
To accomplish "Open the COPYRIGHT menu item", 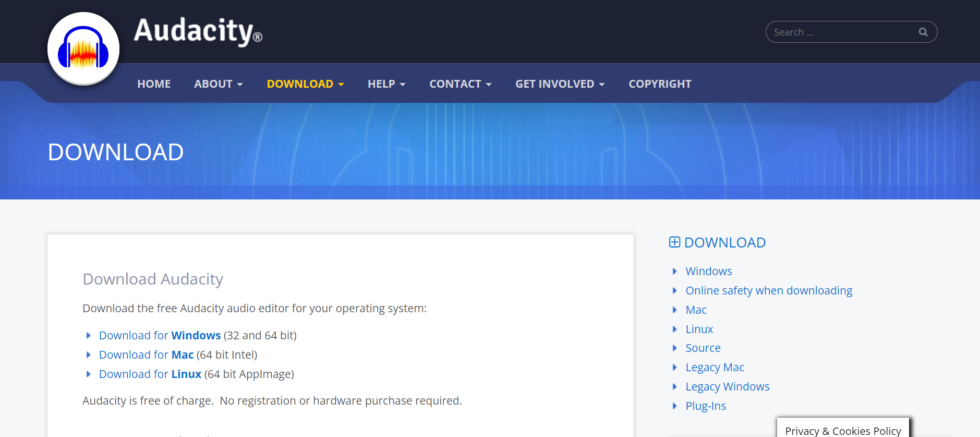I will click(660, 84).
